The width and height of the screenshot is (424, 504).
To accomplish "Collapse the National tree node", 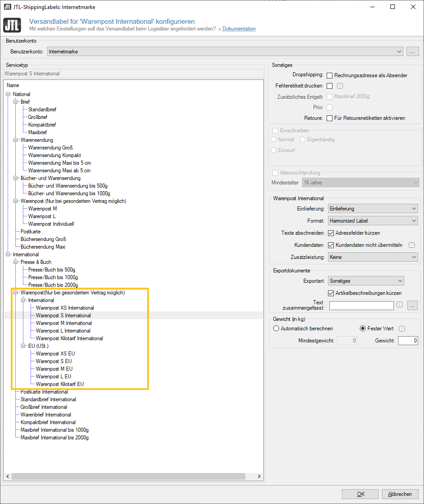I will [x=8, y=94].
